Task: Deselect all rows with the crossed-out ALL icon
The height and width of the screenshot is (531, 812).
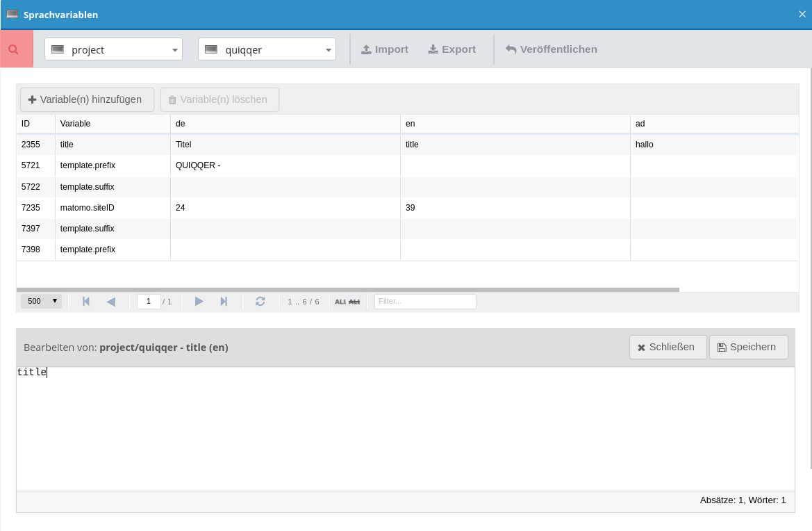Action: [354, 302]
